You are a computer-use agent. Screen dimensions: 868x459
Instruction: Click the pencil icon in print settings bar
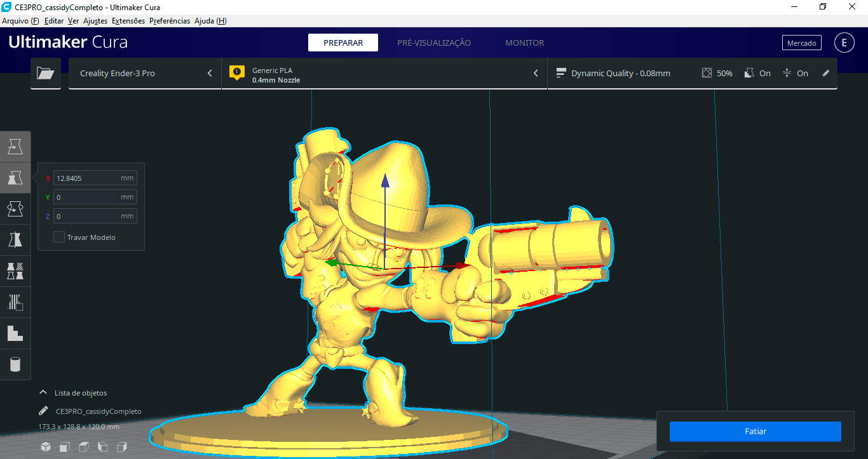point(826,73)
